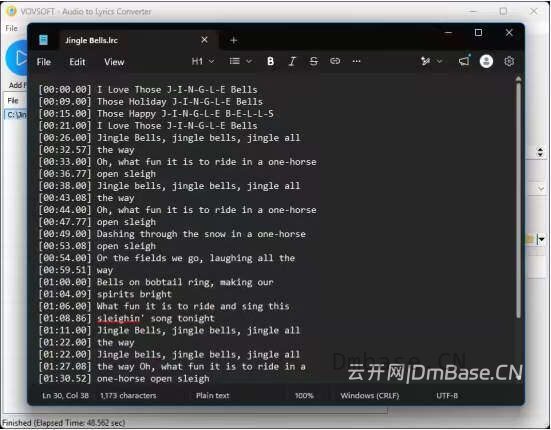This screenshot has width=551, height=430.
Task: Open the list style dropdown
Action: [x=241, y=61]
